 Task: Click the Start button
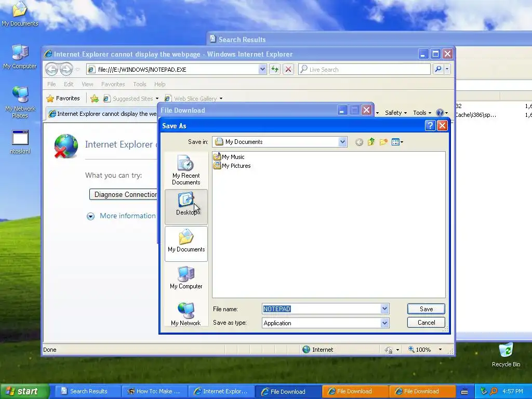click(x=24, y=391)
